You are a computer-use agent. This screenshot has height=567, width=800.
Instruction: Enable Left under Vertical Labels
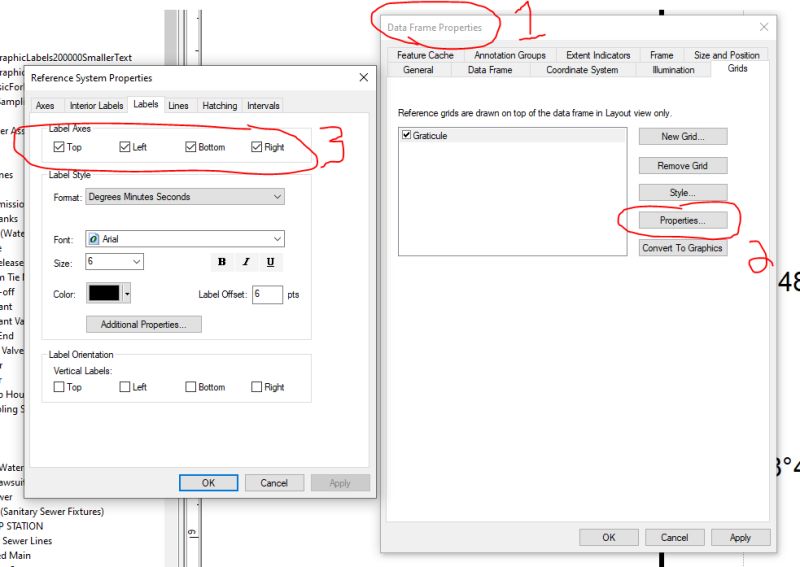[124, 387]
